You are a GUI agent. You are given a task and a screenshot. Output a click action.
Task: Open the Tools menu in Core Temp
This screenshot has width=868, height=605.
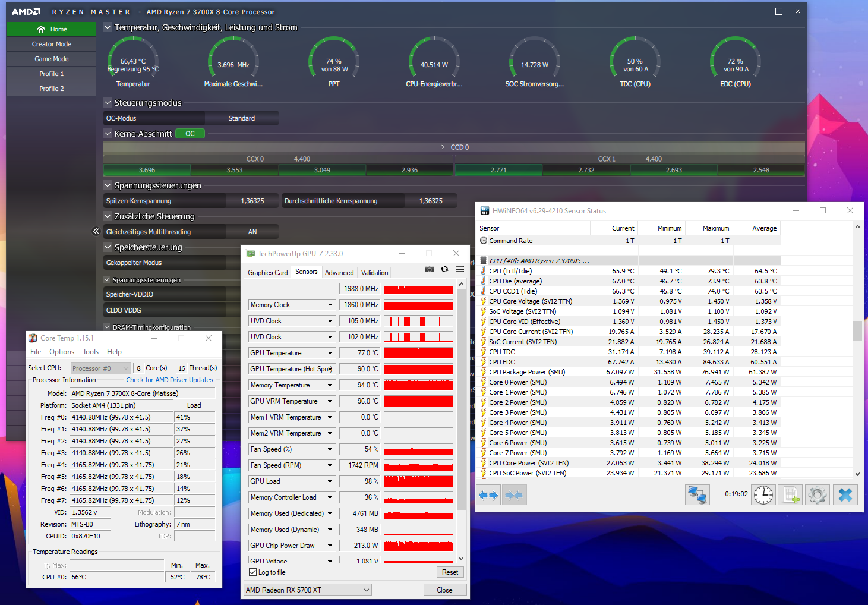point(90,352)
